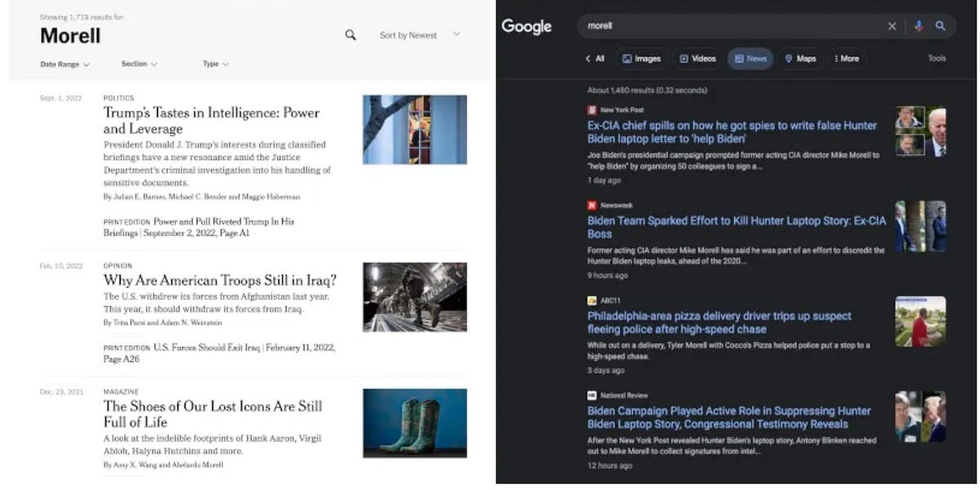Click the Sept. 1, 2022 date
This screenshot has height=490, width=980.
click(61, 98)
